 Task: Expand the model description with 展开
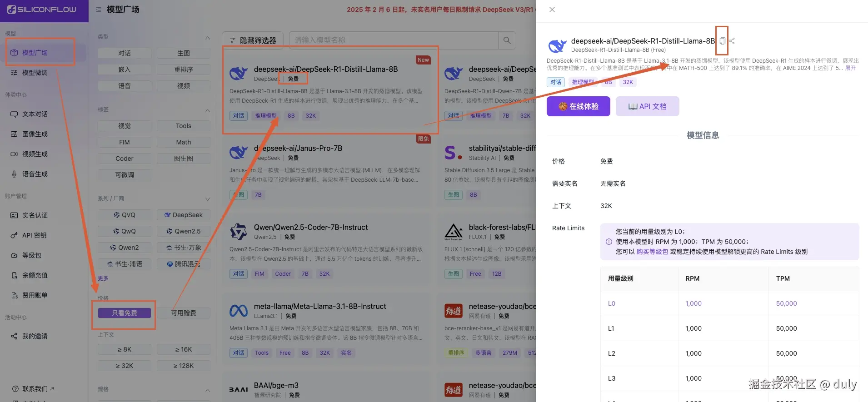coord(850,68)
